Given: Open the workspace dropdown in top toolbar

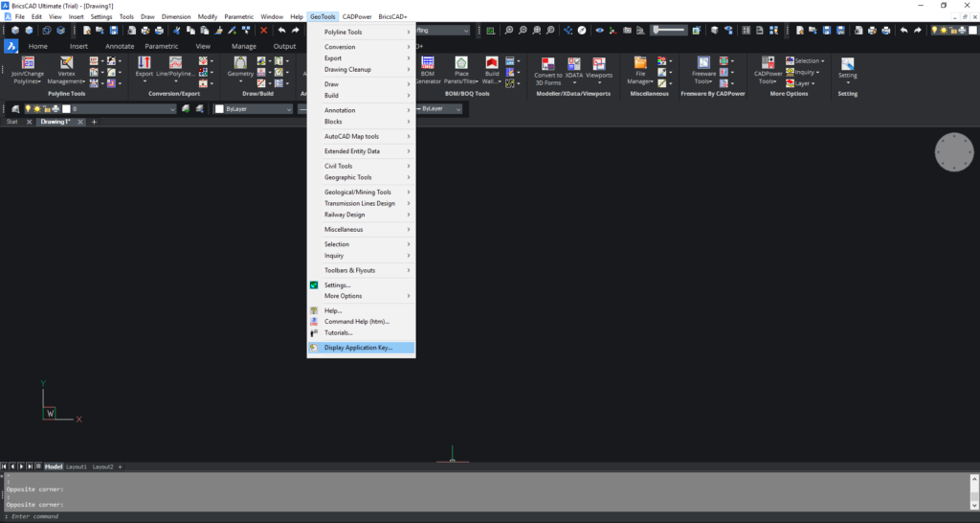Looking at the screenshot, I should pyautogui.click(x=466, y=30).
